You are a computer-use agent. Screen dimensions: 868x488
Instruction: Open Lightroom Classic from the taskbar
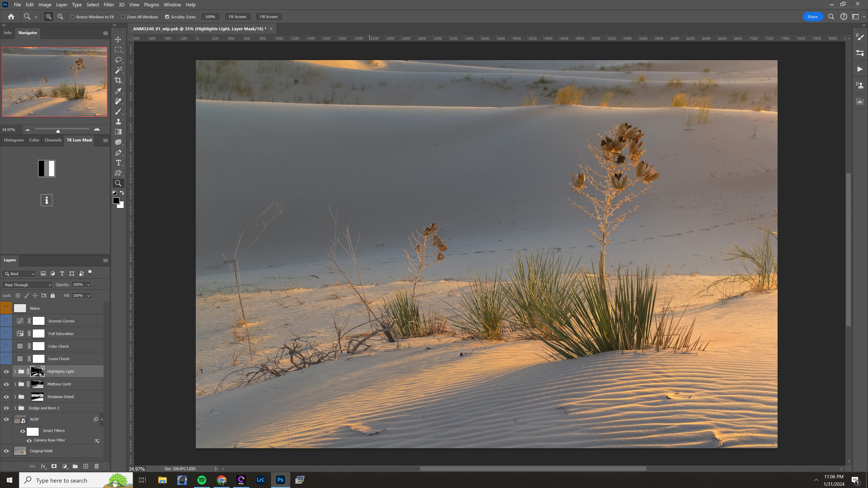click(x=261, y=480)
